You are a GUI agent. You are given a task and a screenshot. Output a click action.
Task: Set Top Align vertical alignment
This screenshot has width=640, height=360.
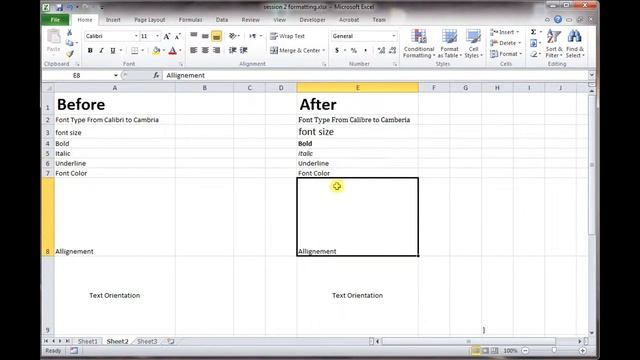pos(194,36)
